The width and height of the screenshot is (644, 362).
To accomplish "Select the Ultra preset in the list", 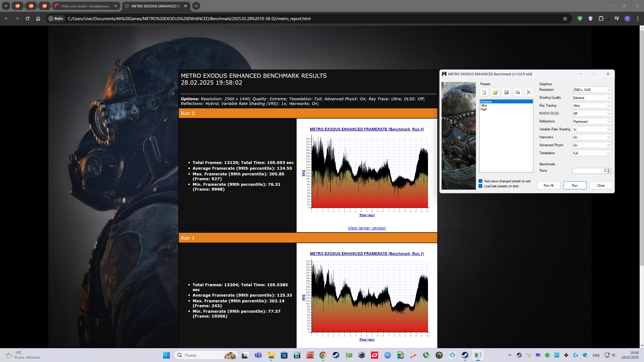I will pos(484,105).
